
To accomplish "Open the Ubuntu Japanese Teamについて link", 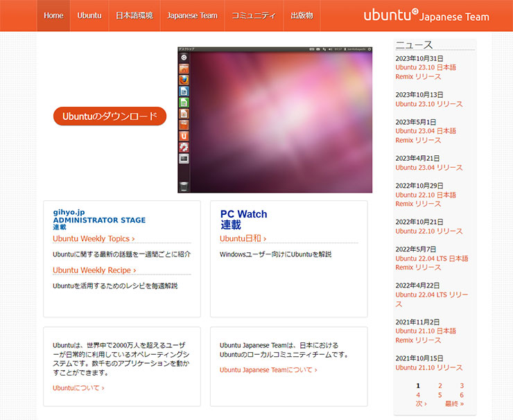I will (x=268, y=370).
